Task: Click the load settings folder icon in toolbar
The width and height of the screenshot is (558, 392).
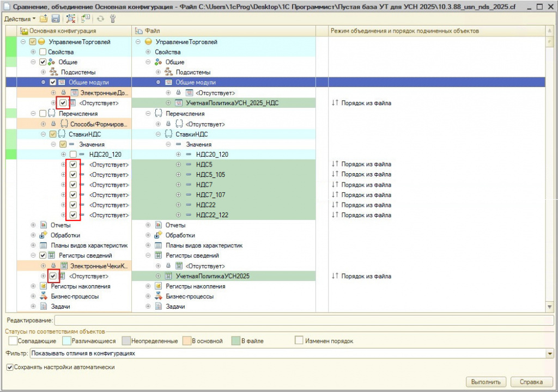Action: click(44, 19)
